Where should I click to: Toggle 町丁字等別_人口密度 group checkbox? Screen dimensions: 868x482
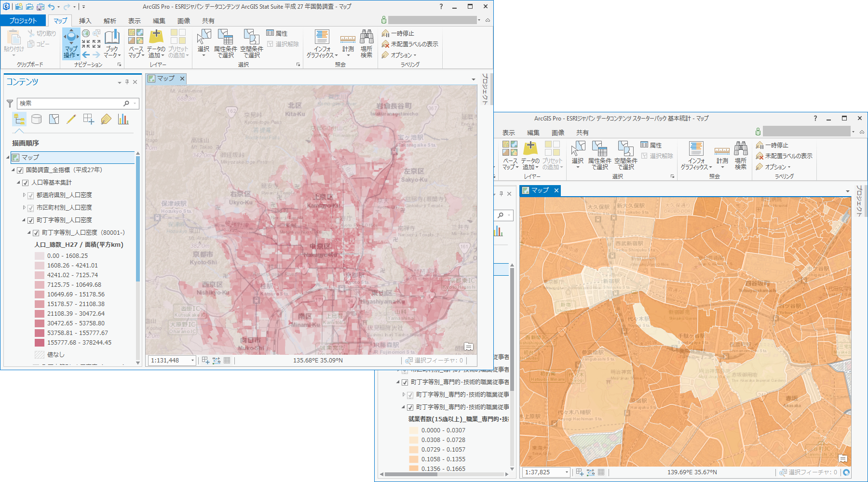pos(31,220)
